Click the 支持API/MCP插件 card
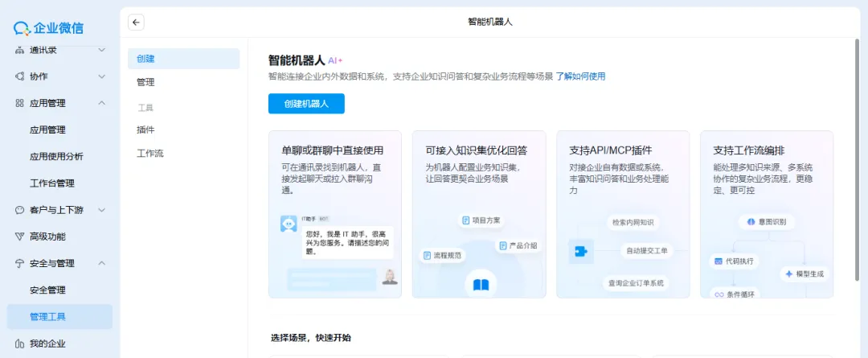 click(623, 215)
